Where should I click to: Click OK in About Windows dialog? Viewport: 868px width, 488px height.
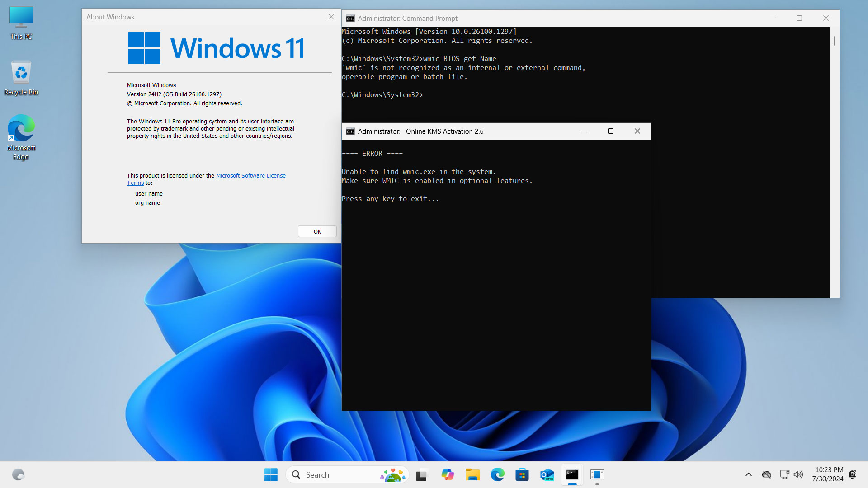point(317,231)
